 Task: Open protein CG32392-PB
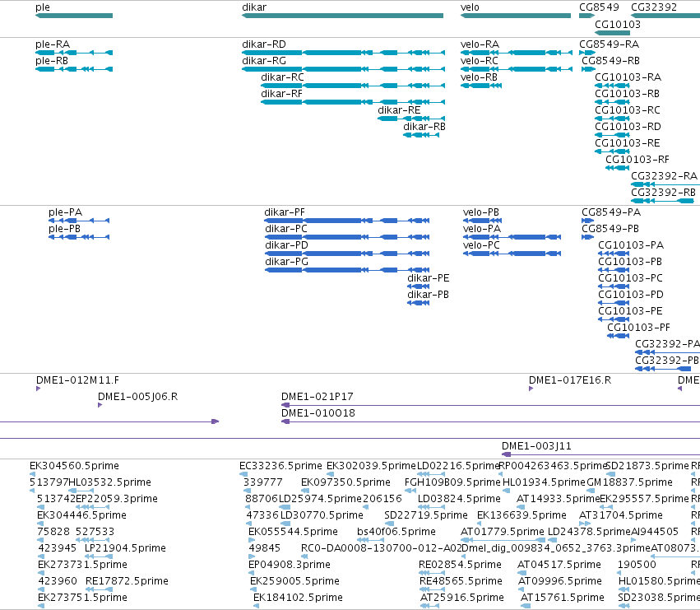(667, 361)
